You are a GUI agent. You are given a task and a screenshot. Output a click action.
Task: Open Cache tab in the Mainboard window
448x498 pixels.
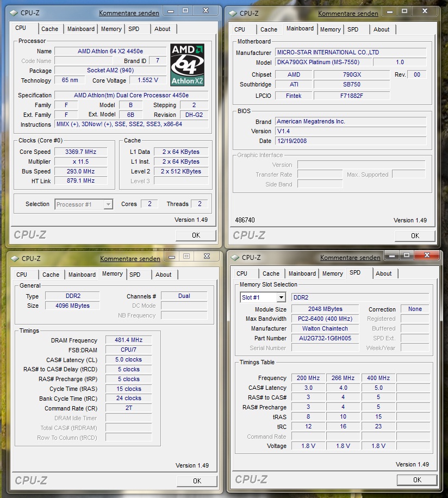[269, 29]
